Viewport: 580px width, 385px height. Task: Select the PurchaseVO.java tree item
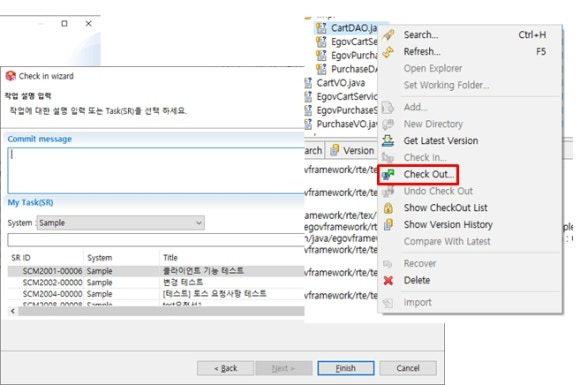point(341,124)
